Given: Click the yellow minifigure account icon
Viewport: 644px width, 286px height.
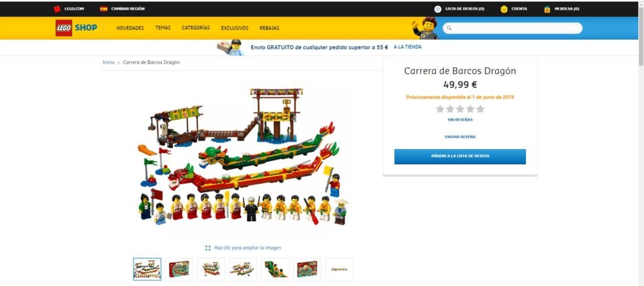Looking at the screenshot, I should point(504,9).
